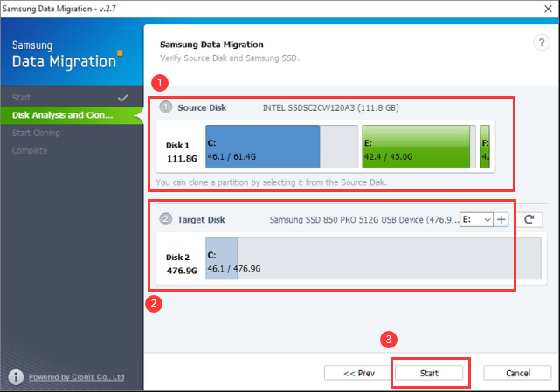Click the info icon beside Powered by Clonix
Viewport: 560px width, 392px height.
(x=15, y=377)
